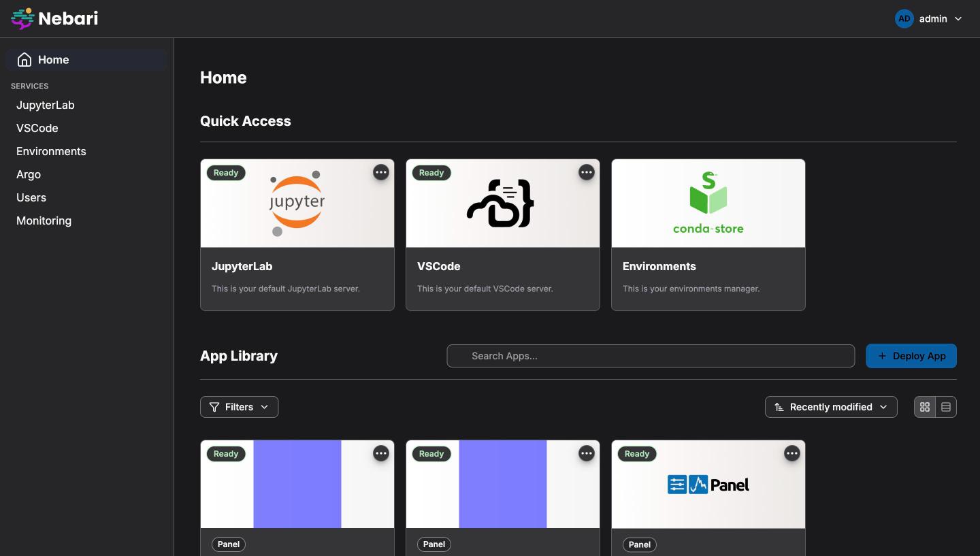The image size is (980, 556).
Task: Click the Home house icon in sidebar
Action: (24, 60)
